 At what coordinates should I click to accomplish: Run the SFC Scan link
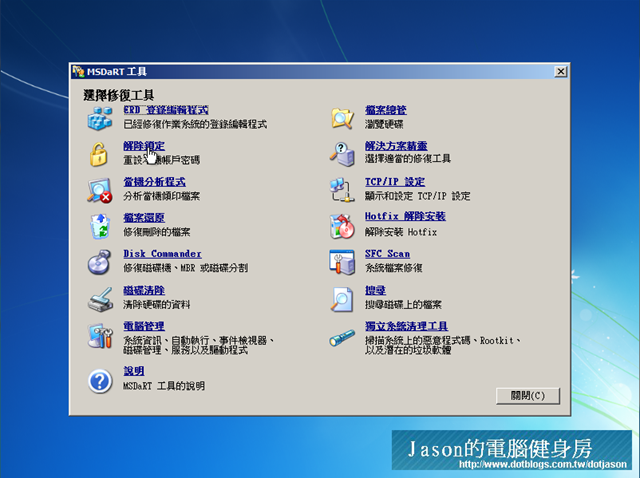(387, 254)
